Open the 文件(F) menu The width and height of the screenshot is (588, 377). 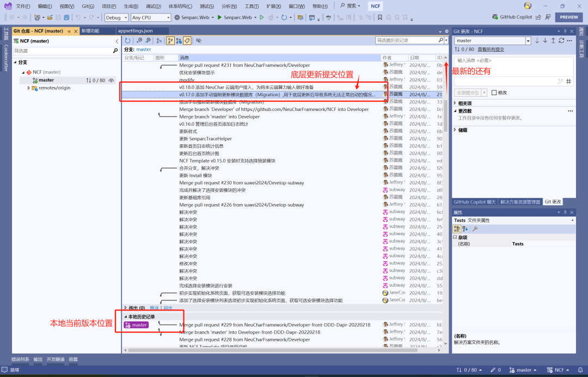pos(23,6)
